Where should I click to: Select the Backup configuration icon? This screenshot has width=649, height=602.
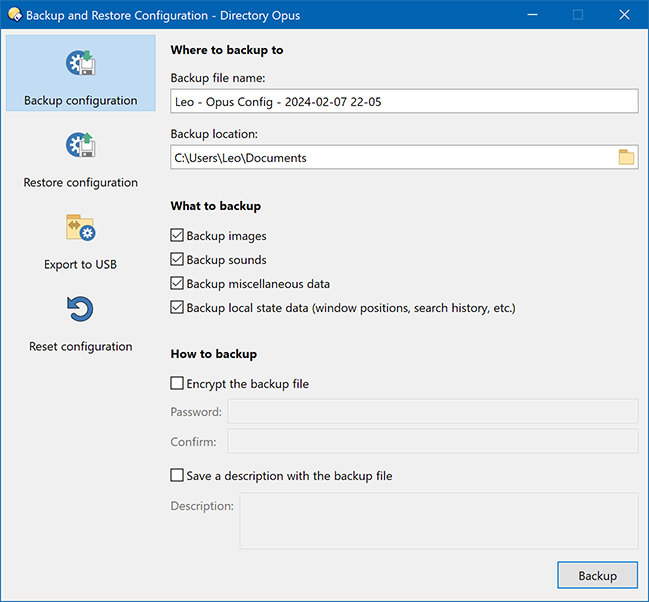click(81, 63)
